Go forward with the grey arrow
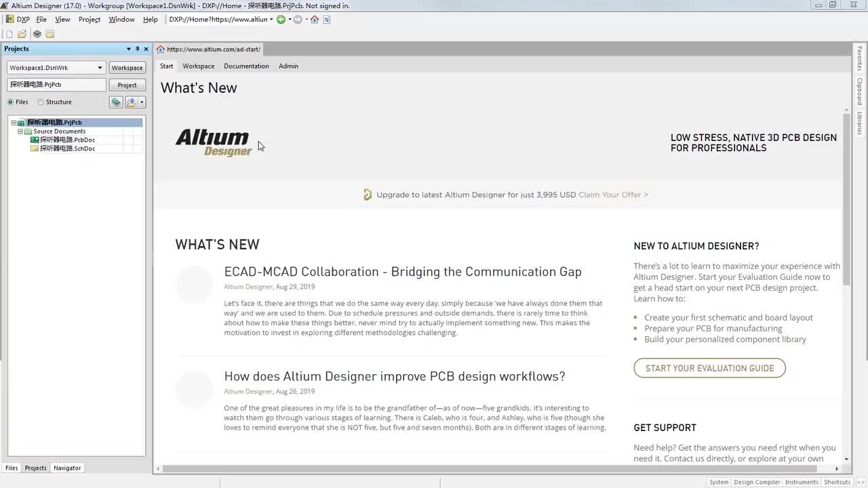Image resolution: width=868 pixels, height=488 pixels. pyautogui.click(x=298, y=19)
